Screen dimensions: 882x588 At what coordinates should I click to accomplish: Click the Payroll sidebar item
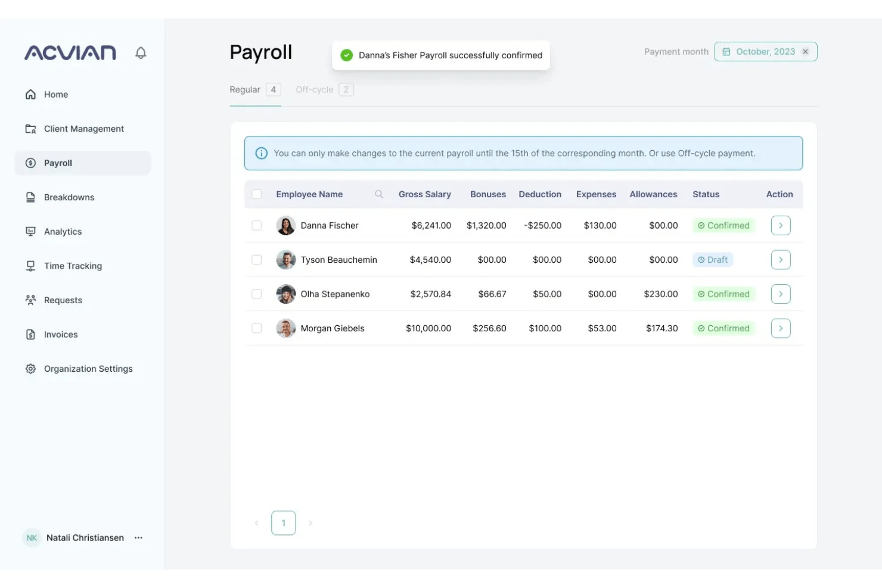point(82,163)
